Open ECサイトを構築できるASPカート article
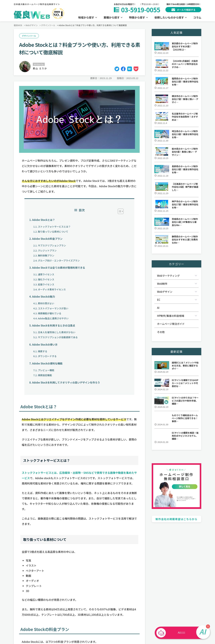This screenshot has width=215, height=644. tap(185, 383)
